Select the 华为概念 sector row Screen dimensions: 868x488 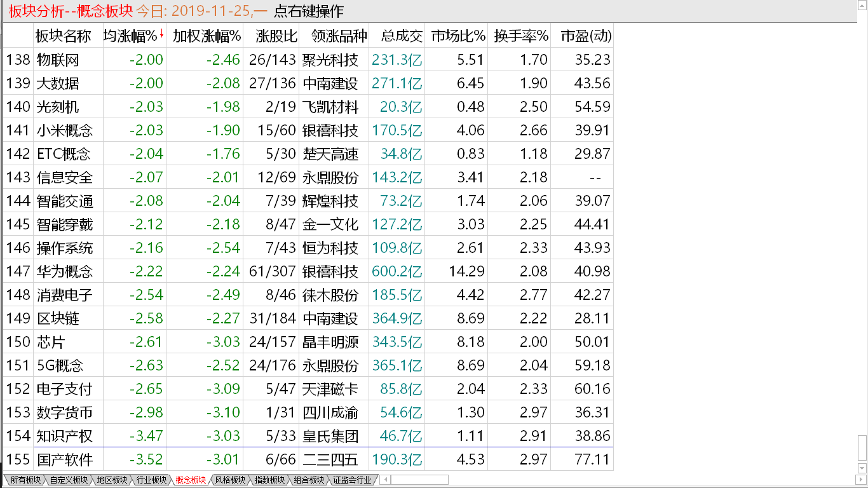click(308, 271)
